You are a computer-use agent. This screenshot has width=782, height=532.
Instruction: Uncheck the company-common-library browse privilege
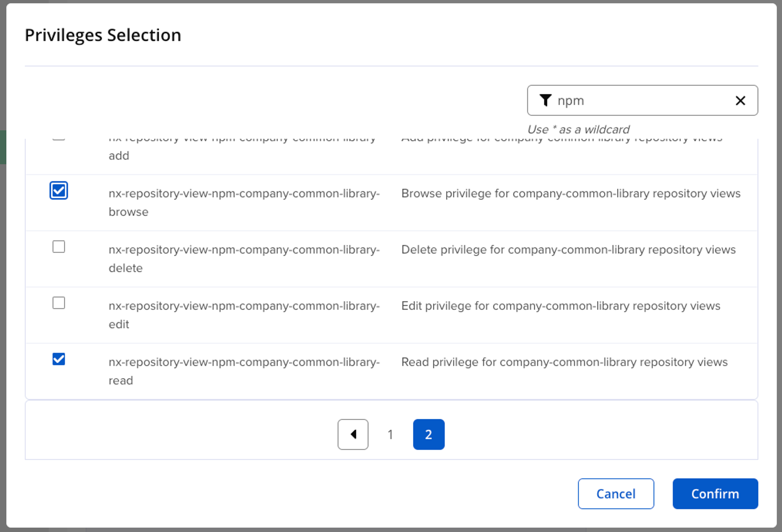(59, 190)
